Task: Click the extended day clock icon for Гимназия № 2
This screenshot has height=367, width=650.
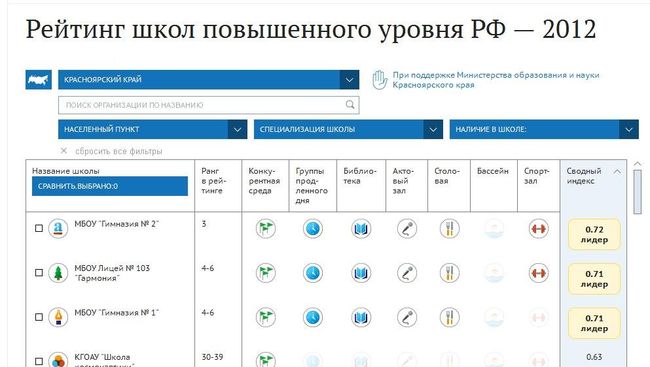Action: click(313, 228)
